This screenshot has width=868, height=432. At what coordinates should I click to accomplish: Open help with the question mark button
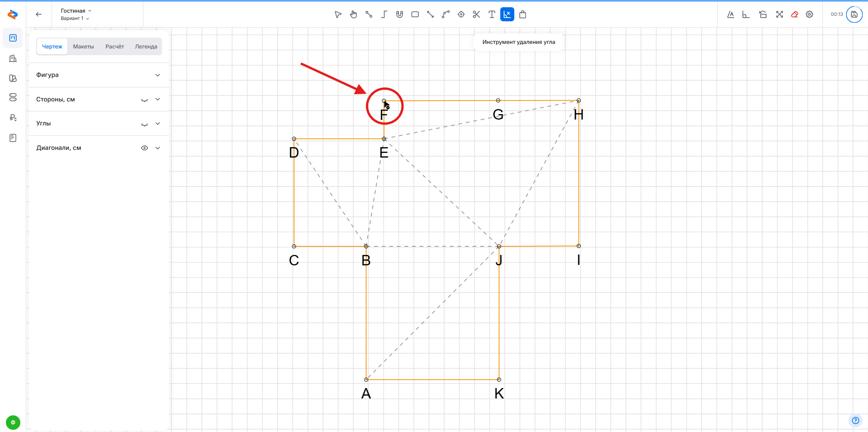(x=855, y=420)
